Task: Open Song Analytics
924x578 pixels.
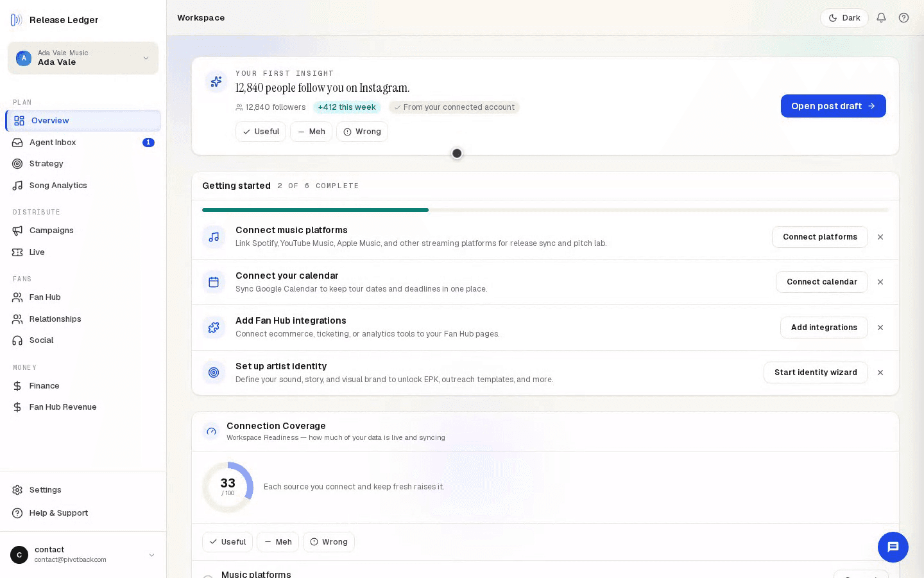Action: (x=83, y=186)
